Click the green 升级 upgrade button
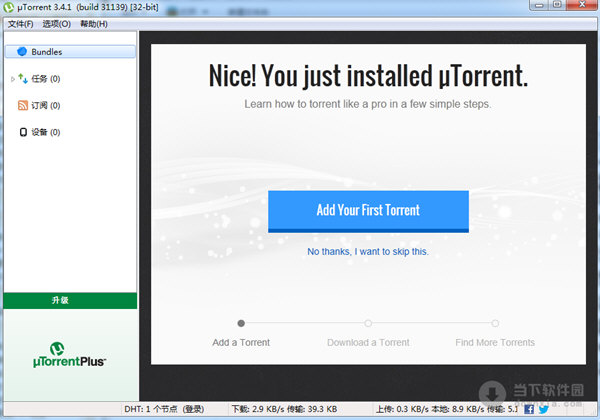The image size is (600, 420). pos(70,301)
